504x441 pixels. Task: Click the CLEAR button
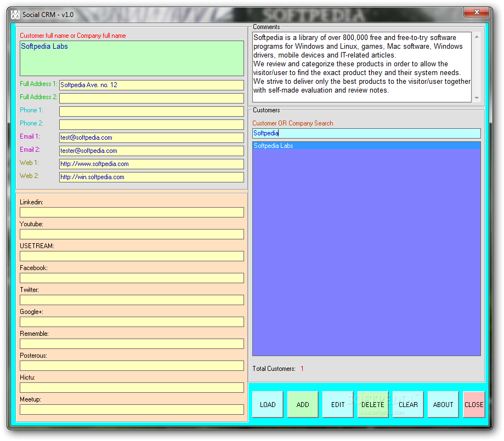click(408, 404)
